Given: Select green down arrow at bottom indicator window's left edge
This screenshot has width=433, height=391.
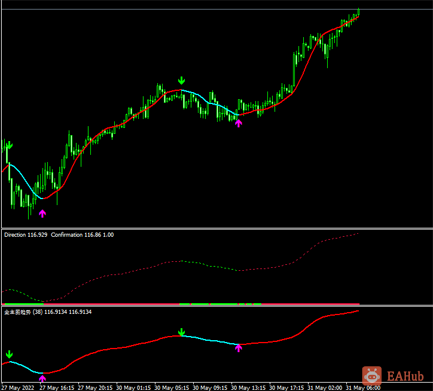Looking at the screenshot, I should point(9,354).
